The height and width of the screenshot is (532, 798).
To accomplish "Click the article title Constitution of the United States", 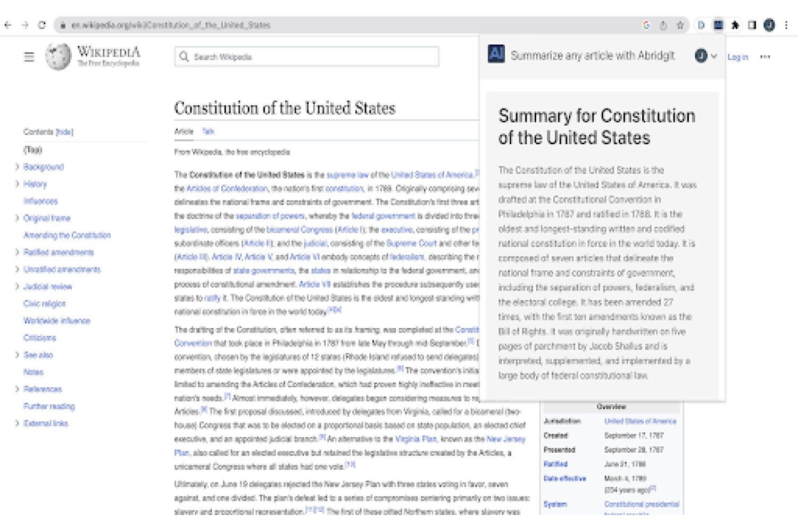I will click(285, 108).
